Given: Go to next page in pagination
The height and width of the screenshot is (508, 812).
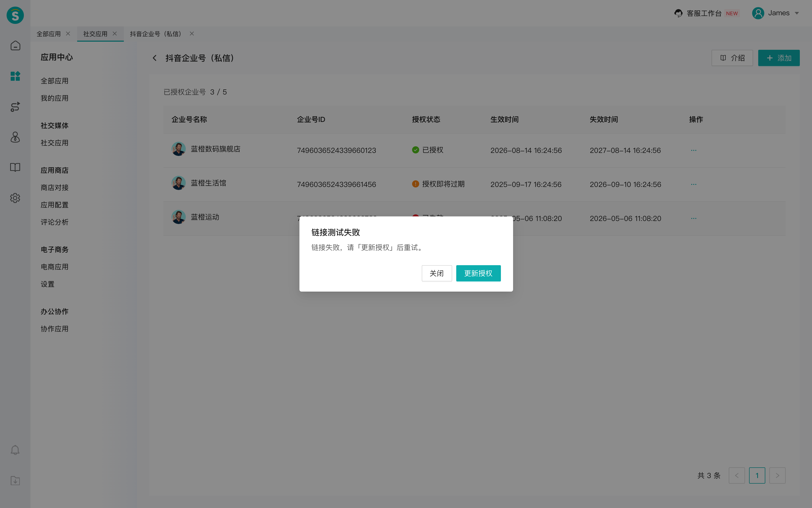Looking at the screenshot, I should tap(777, 475).
